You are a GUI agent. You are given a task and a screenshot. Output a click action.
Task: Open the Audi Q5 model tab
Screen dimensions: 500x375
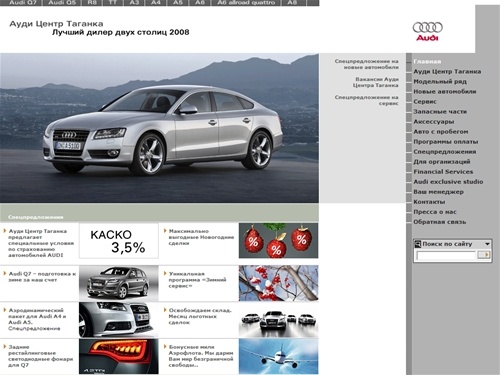pyautogui.click(x=62, y=3)
